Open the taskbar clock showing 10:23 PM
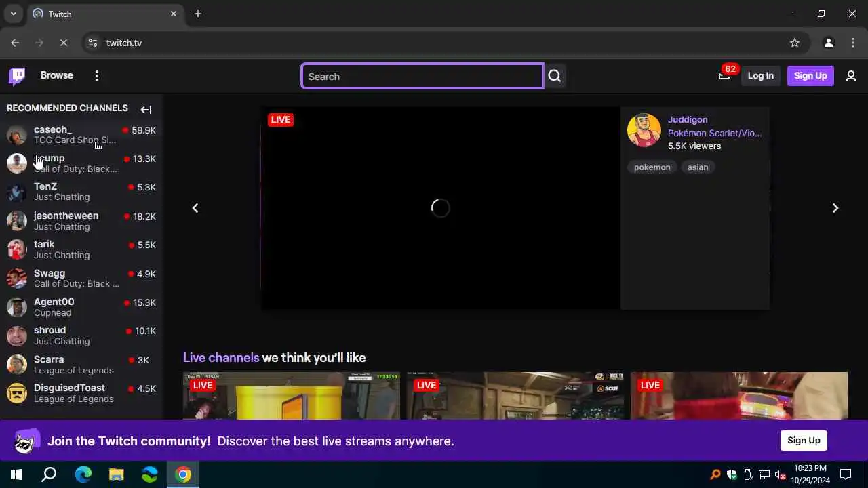Image resolution: width=868 pixels, height=488 pixels. point(810,474)
